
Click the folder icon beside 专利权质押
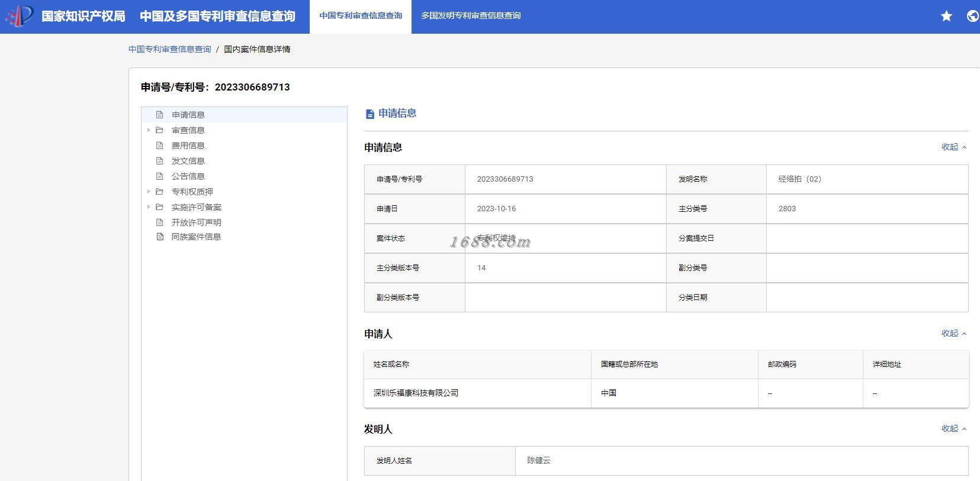click(x=159, y=192)
